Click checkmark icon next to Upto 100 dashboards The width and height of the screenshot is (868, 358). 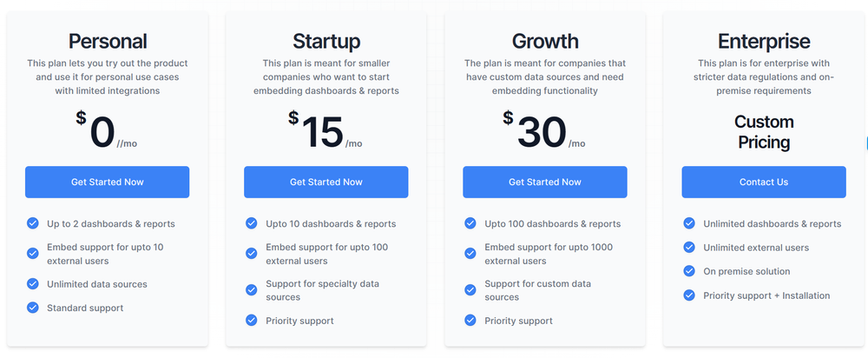(x=470, y=223)
